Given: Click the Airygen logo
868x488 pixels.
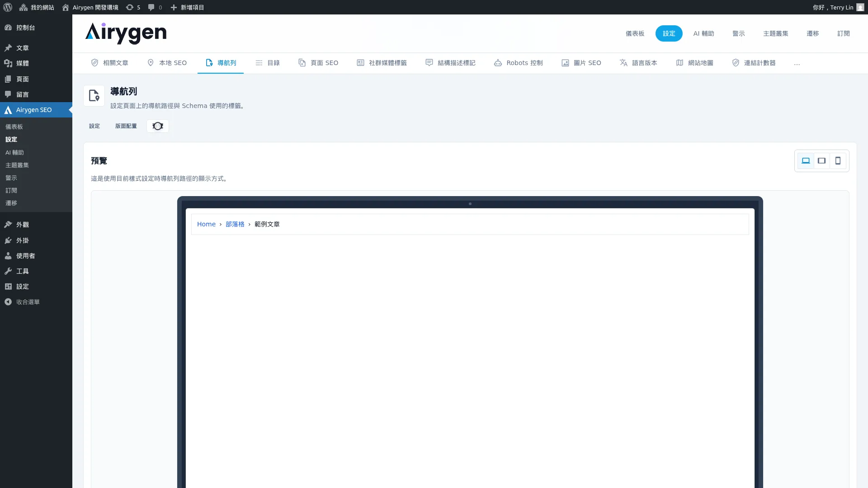Looking at the screenshot, I should (x=126, y=33).
